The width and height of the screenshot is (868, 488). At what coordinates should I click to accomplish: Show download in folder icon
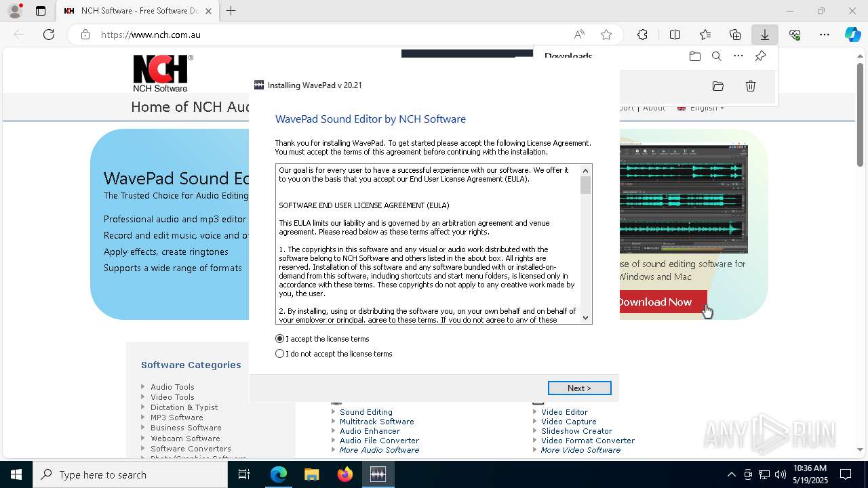[718, 86]
